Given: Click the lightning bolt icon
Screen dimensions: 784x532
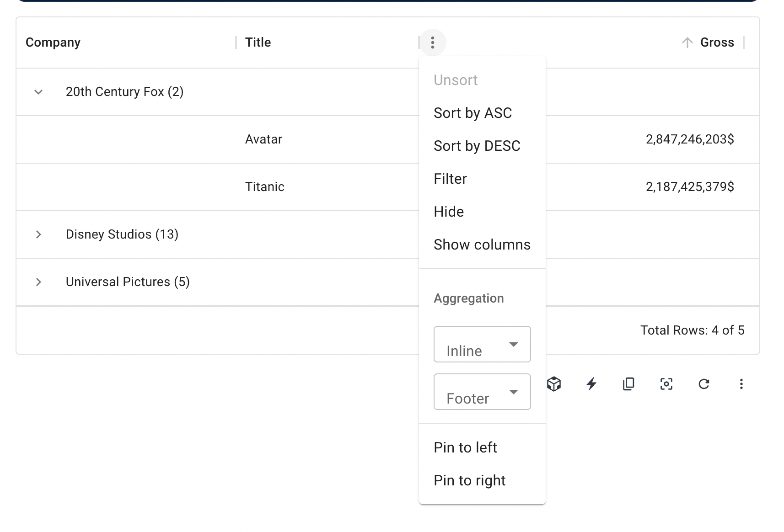Looking at the screenshot, I should [591, 384].
